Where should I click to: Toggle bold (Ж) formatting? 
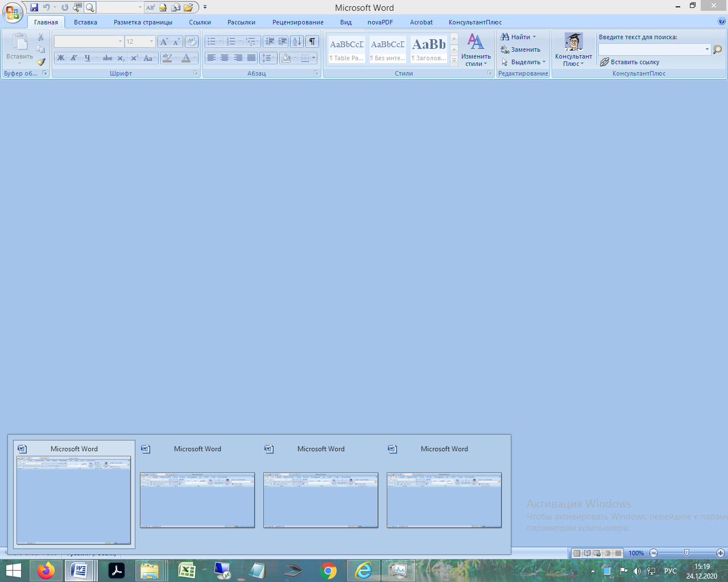61,58
